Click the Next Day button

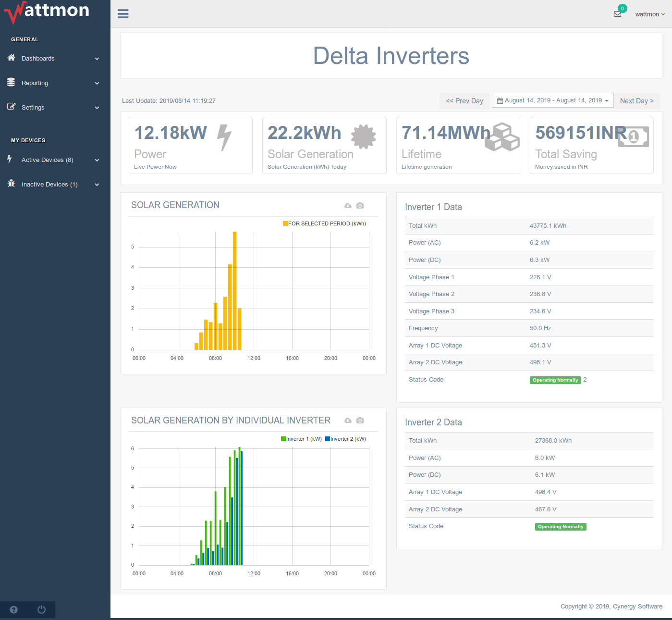coord(636,101)
